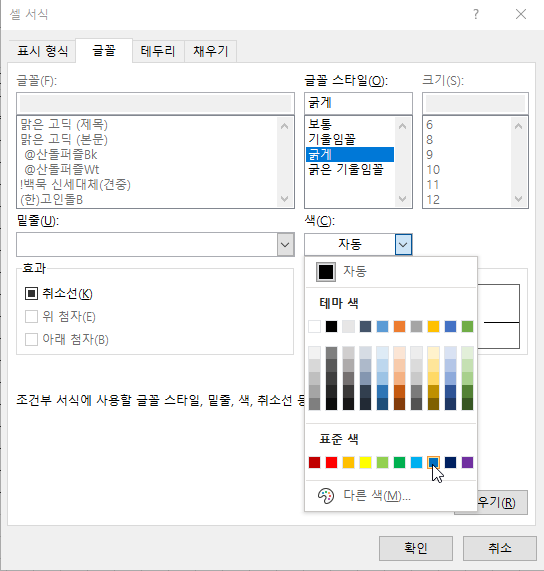Click the 글꼴 font name input field

coord(155,103)
